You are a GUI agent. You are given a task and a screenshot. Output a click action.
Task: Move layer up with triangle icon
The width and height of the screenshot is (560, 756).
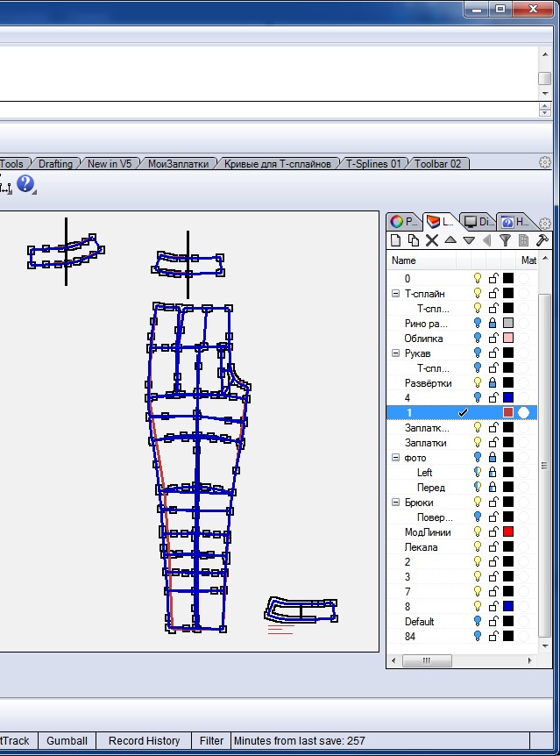pyautogui.click(x=450, y=239)
